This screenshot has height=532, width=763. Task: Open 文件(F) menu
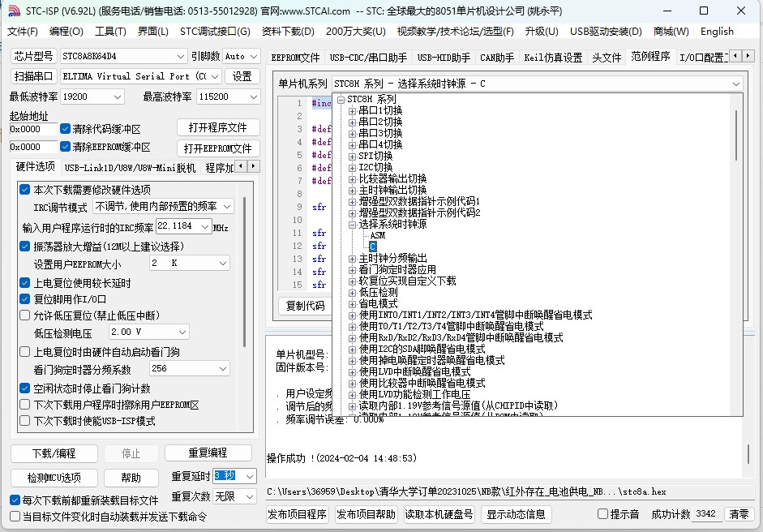(x=23, y=32)
